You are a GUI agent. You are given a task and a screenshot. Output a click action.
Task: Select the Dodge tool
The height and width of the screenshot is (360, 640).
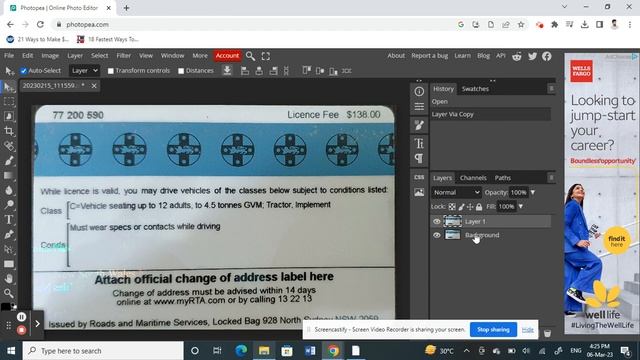[9, 205]
